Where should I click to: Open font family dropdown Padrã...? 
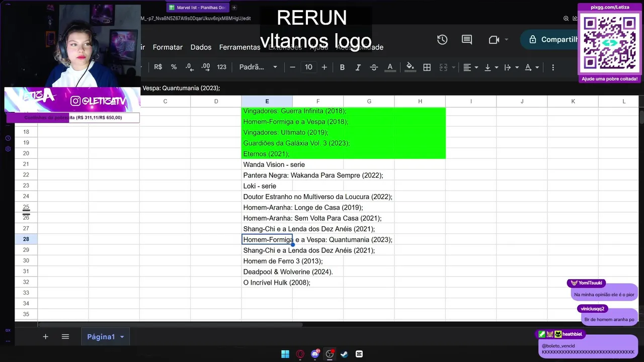258,67
